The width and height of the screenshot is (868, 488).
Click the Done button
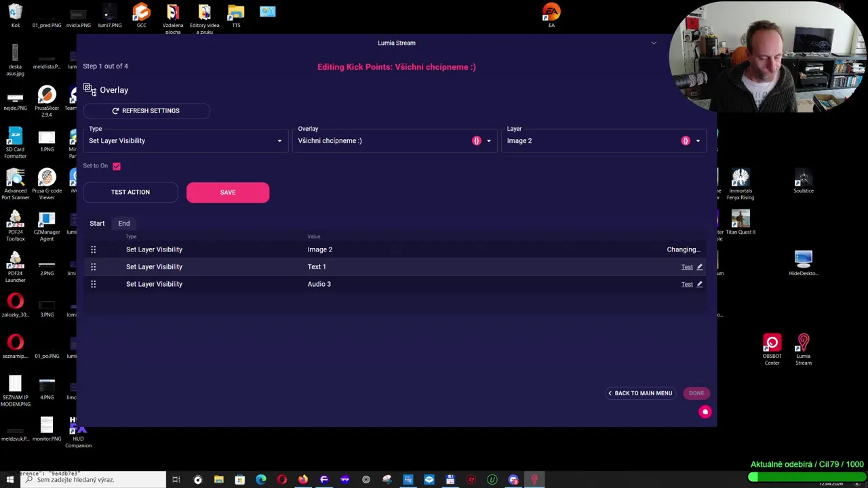coord(696,393)
